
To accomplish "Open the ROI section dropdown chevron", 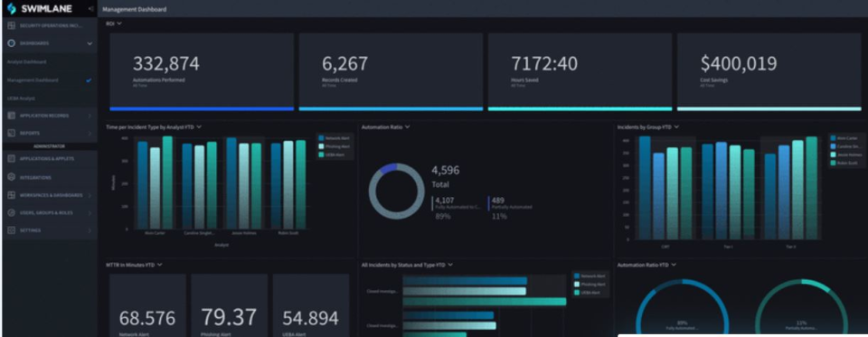I will tap(119, 23).
